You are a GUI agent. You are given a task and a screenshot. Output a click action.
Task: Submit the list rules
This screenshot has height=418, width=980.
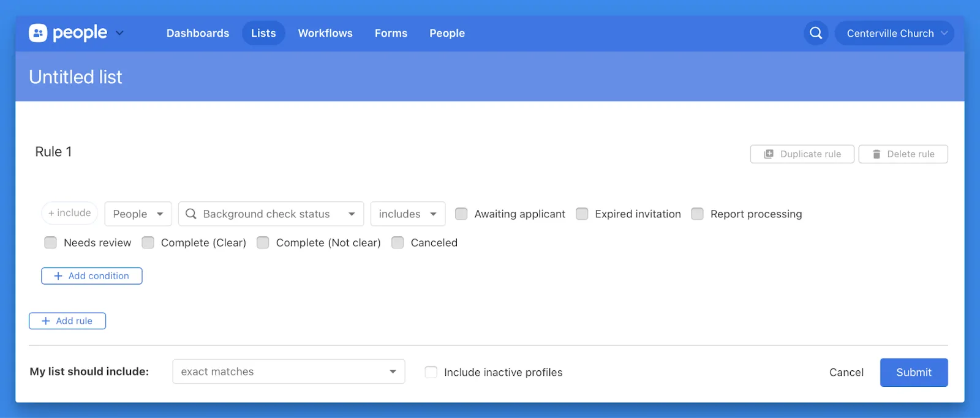pyautogui.click(x=913, y=372)
